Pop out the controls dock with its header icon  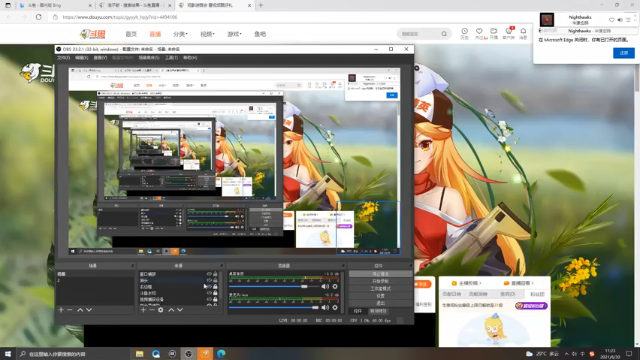tap(411, 266)
